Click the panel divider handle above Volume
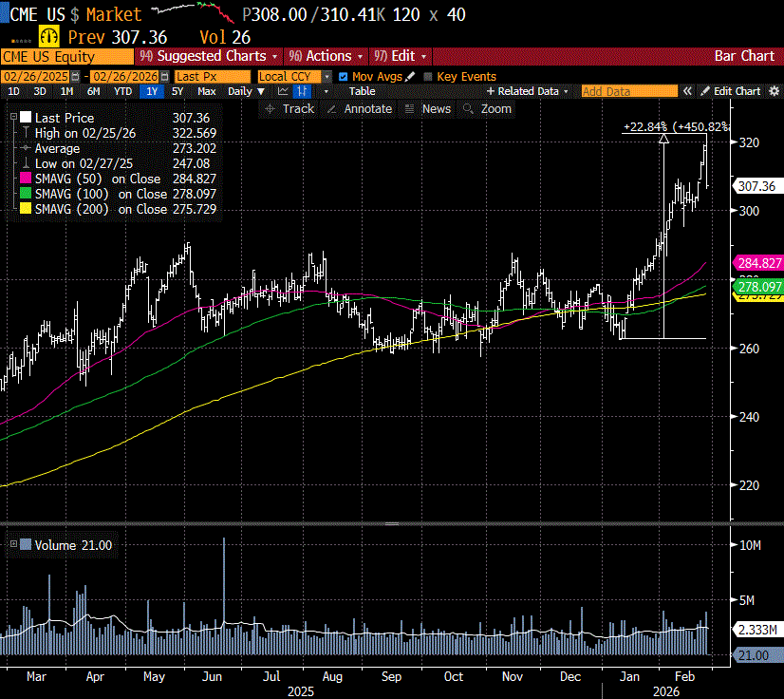784x699 pixels. pos(391,524)
